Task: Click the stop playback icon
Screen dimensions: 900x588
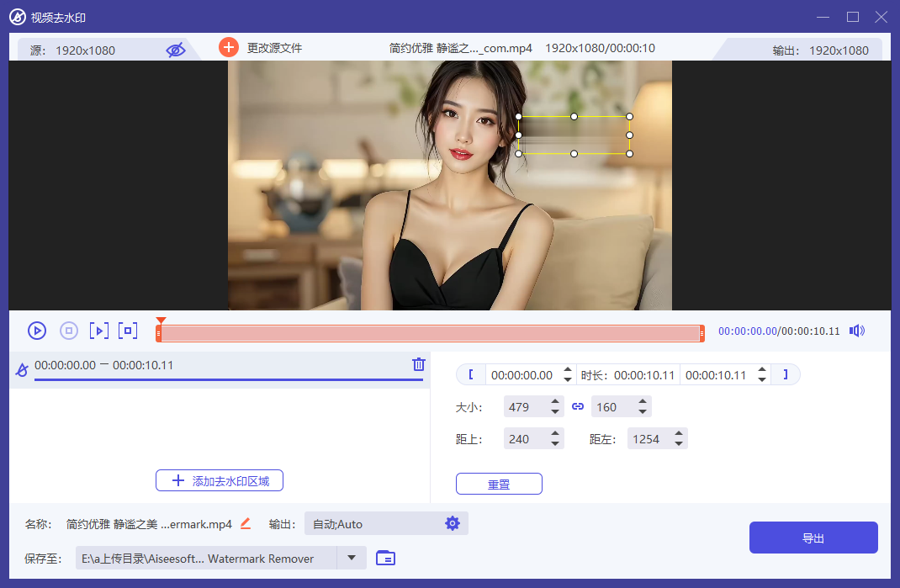Action: click(68, 331)
